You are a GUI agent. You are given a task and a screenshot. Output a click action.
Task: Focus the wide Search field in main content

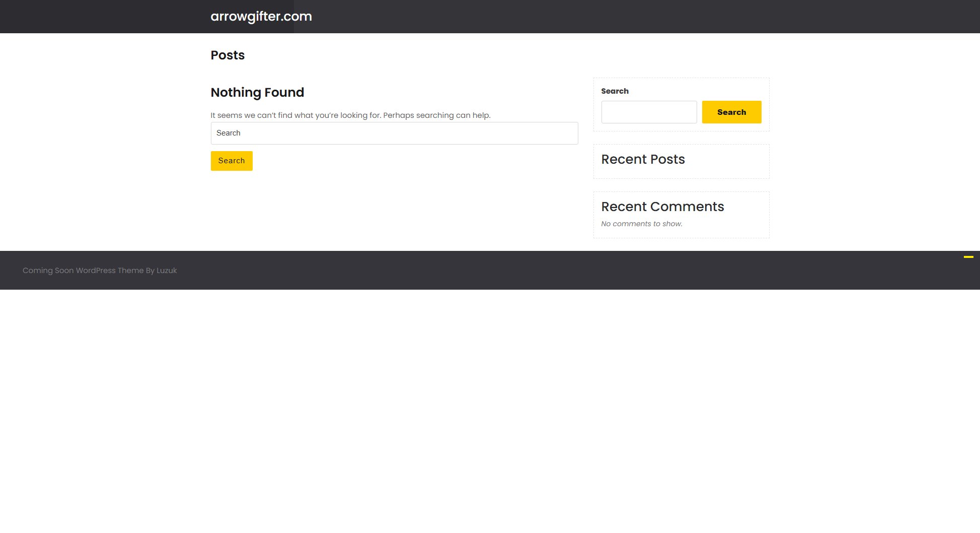pos(394,133)
